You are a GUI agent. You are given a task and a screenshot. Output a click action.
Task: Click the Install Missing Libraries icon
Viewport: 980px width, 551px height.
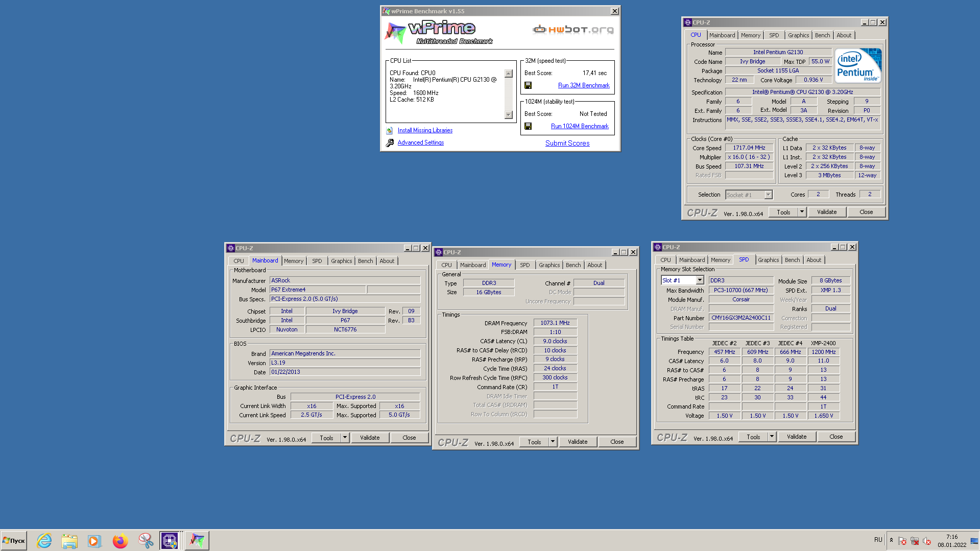[x=390, y=131]
